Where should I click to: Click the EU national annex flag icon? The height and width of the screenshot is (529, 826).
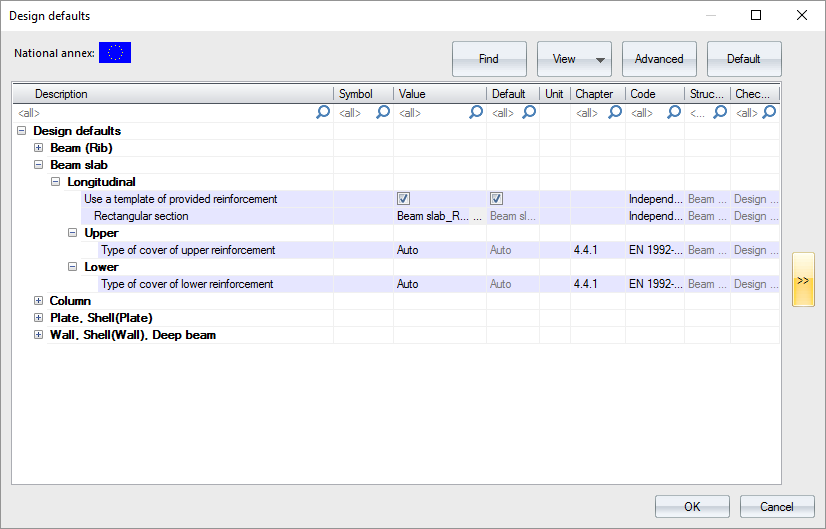pos(115,53)
